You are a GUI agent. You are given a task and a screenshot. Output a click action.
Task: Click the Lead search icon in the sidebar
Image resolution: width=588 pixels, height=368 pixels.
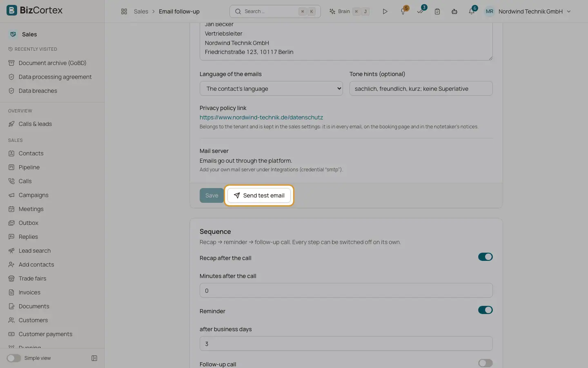pos(11,251)
